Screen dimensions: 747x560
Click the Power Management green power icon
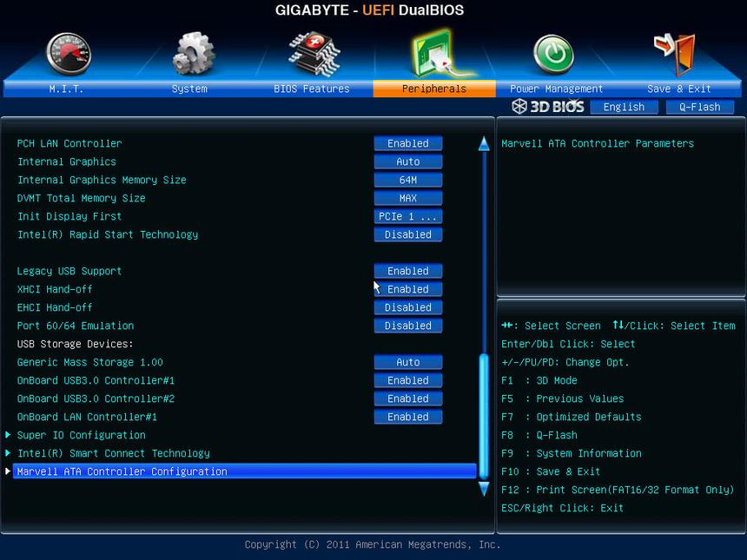tap(553, 54)
